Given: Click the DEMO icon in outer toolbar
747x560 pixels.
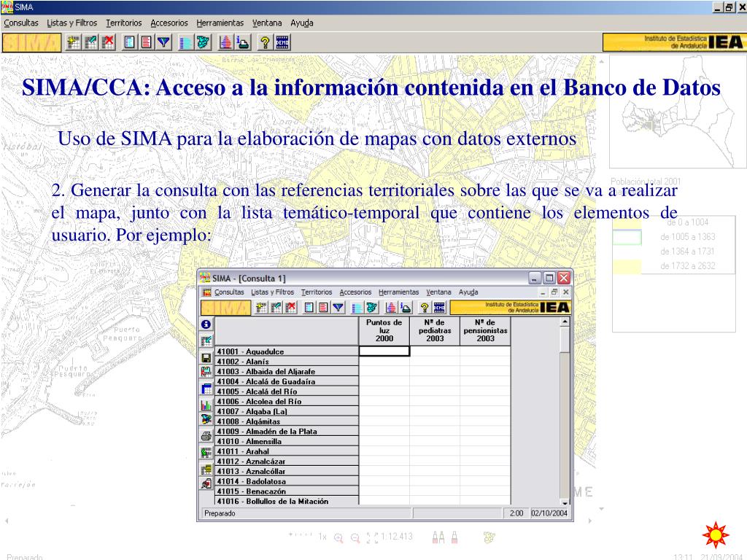Looking at the screenshot, I should click(282, 42).
